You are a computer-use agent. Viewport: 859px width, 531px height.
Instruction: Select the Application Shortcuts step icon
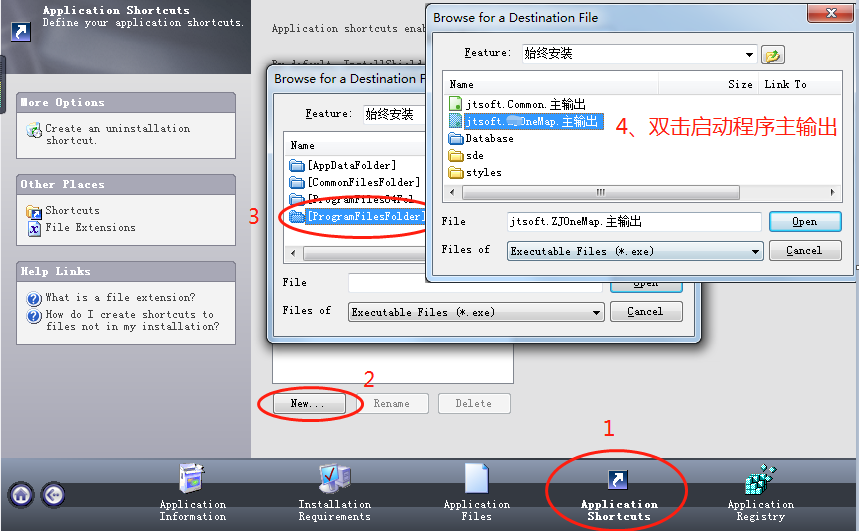pos(617,479)
